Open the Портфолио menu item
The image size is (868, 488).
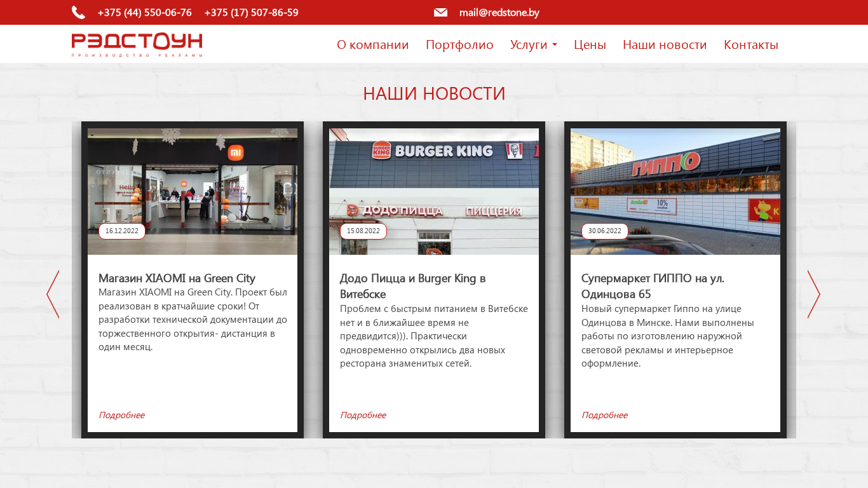(x=459, y=44)
